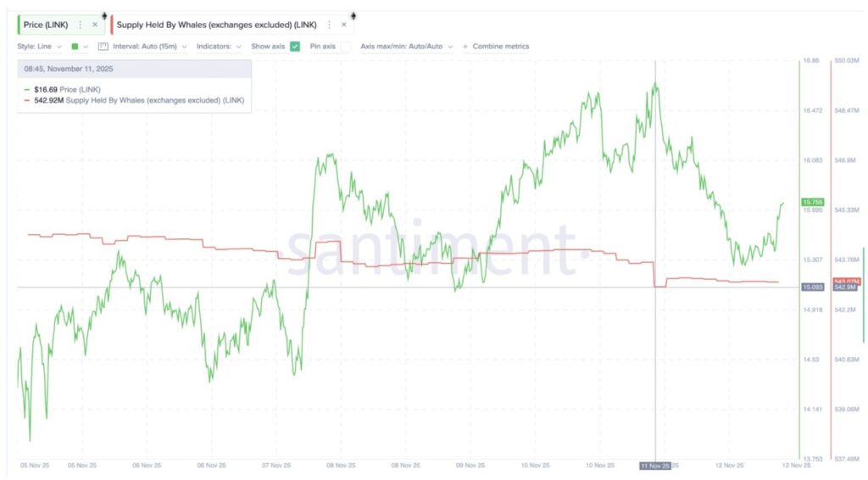Click the Combine metrics button
Image resolution: width=868 pixels, height=480 pixels.
point(500,47)
